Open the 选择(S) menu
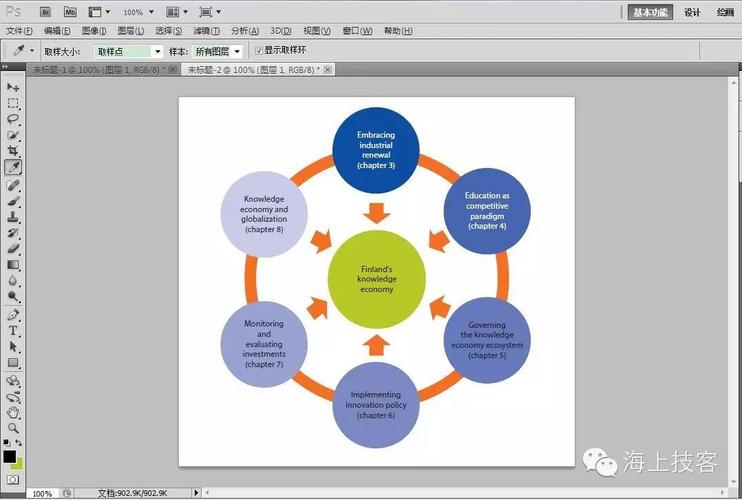This screenshot has height=500, width=742. tap(168, 31)
